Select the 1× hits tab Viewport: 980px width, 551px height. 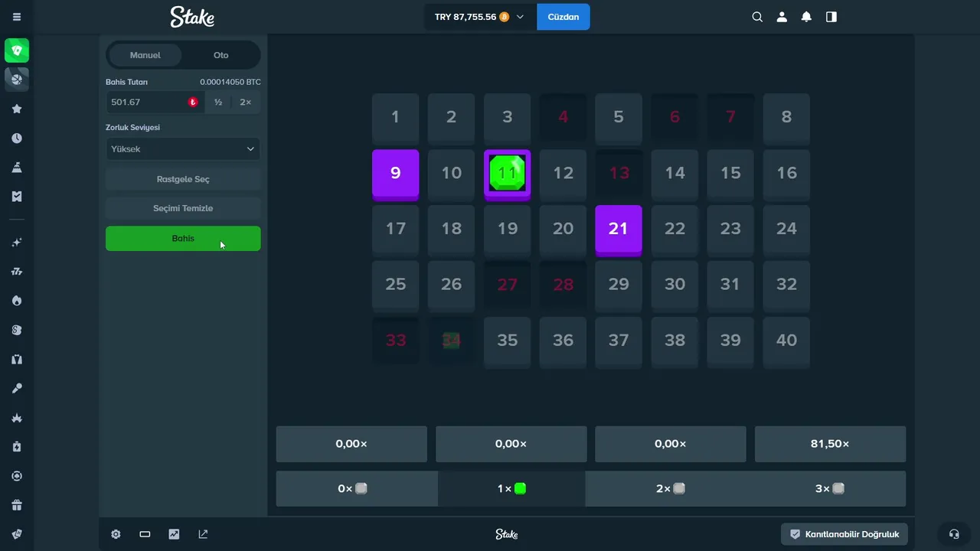(x=511, y=488)
